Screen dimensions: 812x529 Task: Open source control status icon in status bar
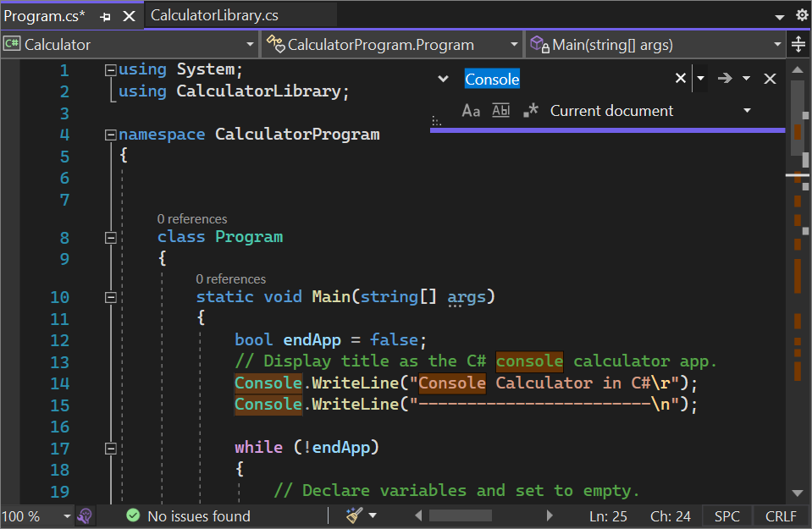85,515
